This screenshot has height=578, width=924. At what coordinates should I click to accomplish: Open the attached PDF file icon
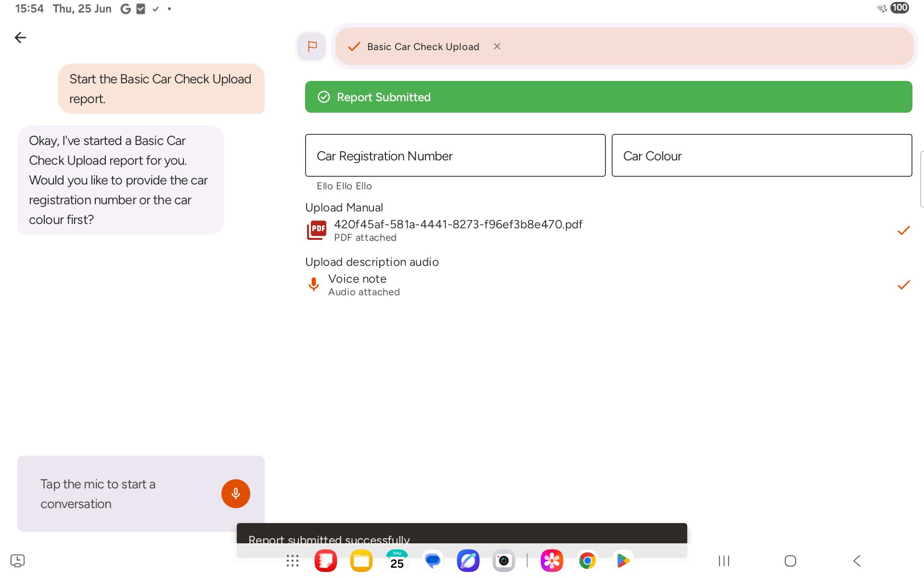click(x=316, y=230)
